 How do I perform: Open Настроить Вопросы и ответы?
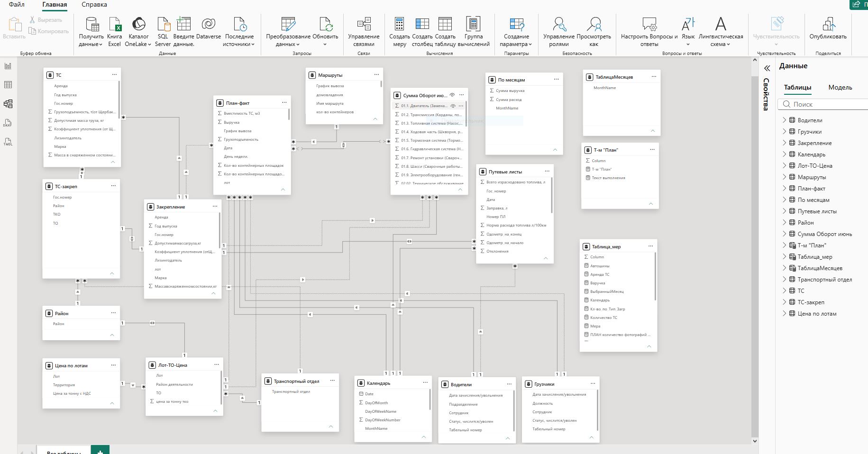[649, 32]
